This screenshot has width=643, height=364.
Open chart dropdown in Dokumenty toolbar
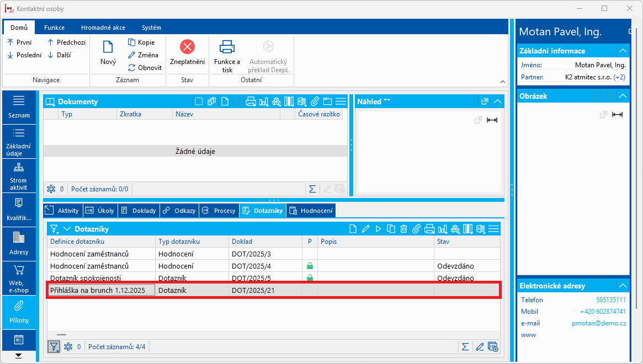(x=264, y=101)
